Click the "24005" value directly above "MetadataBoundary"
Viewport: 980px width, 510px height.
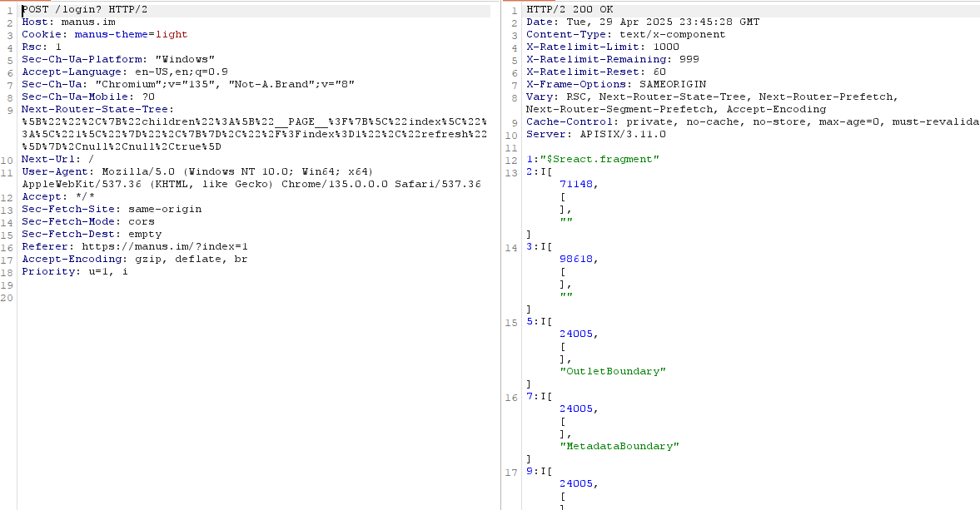pos(576,408)
